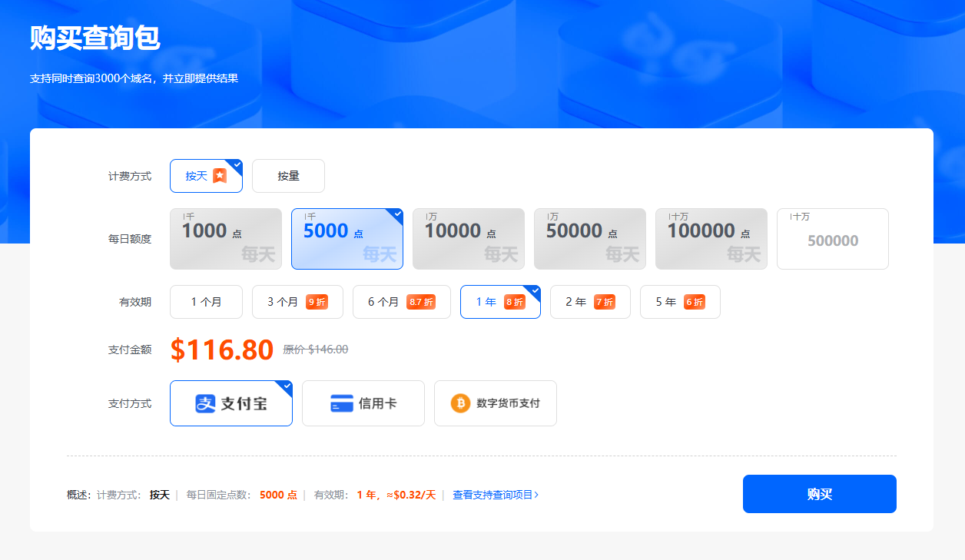The image size is (965, 560).
Task: Click the $116.80 payment amount
Action: [x=222, y=350]
